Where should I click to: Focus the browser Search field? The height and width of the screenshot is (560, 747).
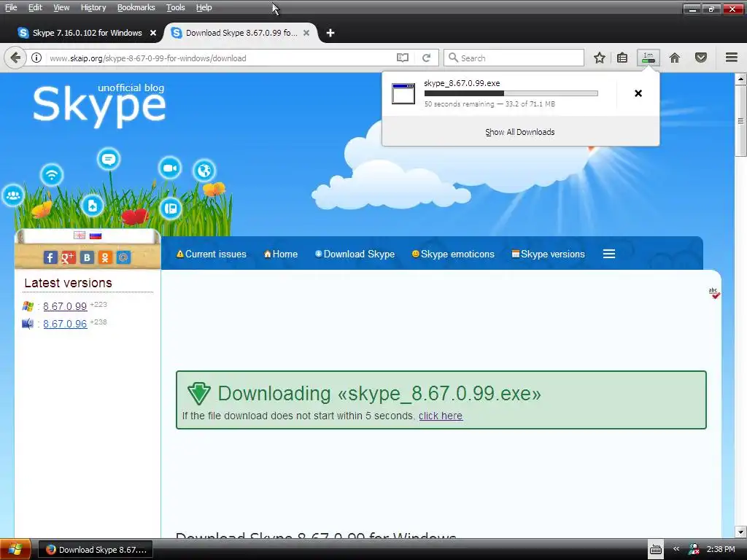[514, 58]
